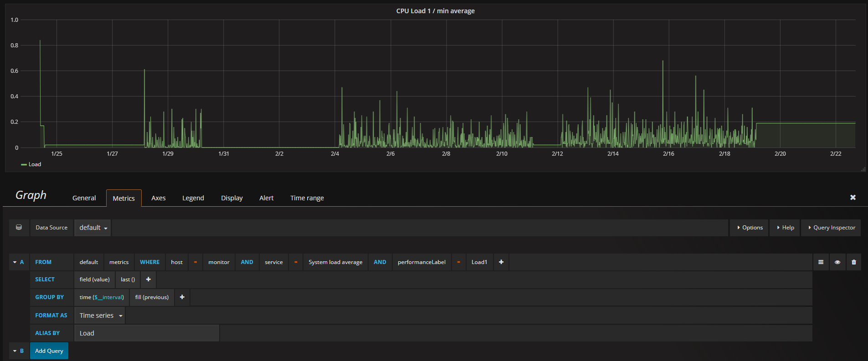Delete query A using trash icon
868x361 pixels.
tap(854, 262)
